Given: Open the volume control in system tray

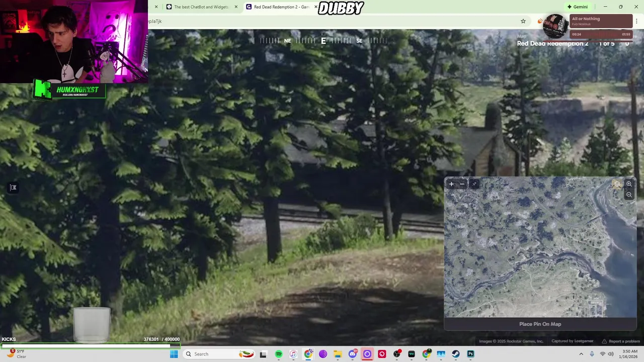Looking at the screenshot, I should (x=611, y=354).
